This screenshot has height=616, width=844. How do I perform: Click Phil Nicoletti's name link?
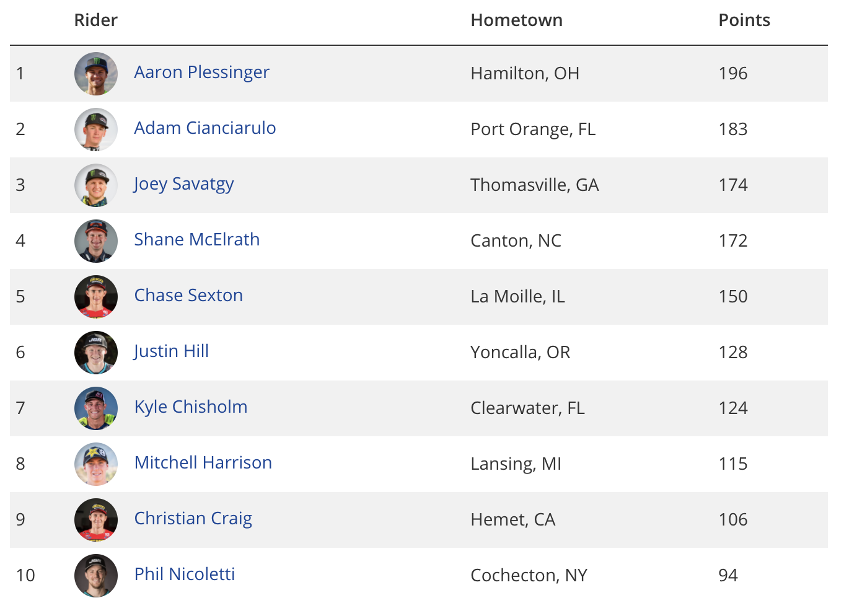185,574
